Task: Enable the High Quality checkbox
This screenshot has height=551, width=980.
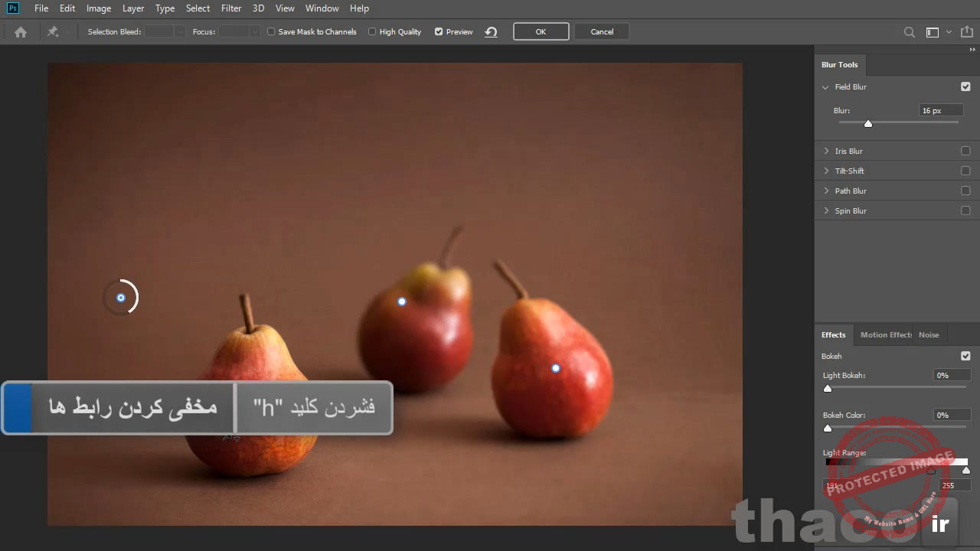Action: pyautogui.click(x=372, y=32)
